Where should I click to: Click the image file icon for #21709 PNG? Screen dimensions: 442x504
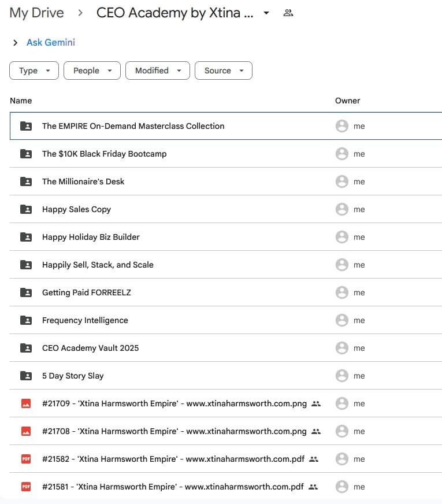coord(25,403)
